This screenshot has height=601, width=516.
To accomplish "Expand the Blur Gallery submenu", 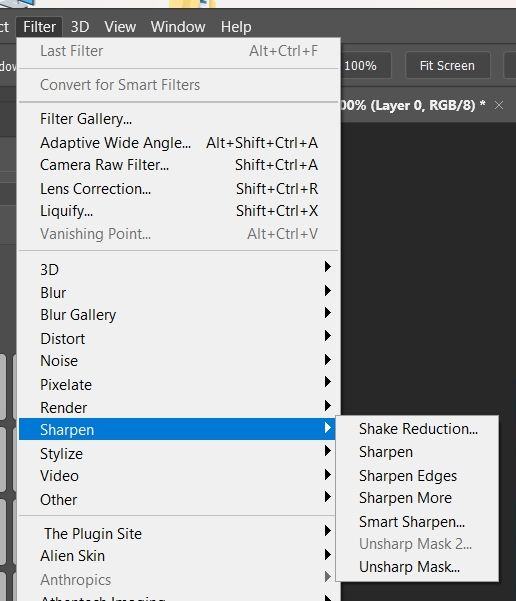I will [x=179, y=315].
